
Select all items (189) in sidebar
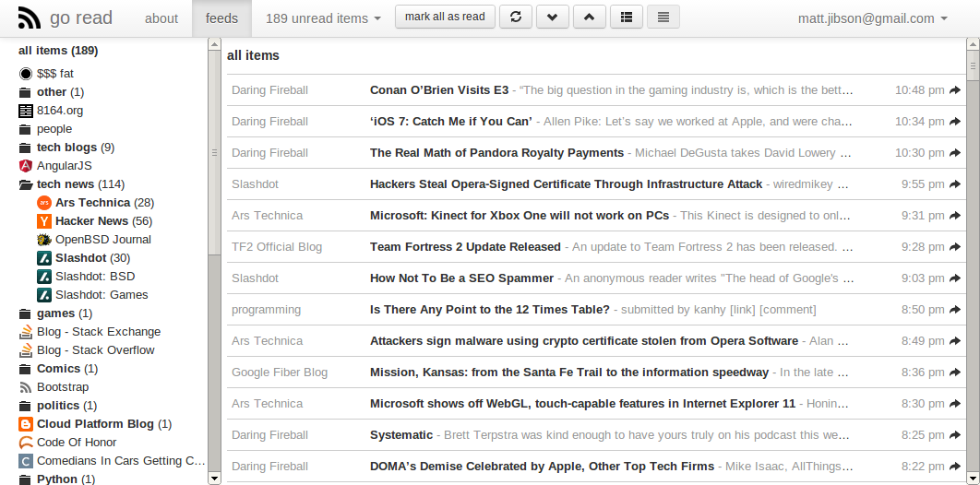58,51
